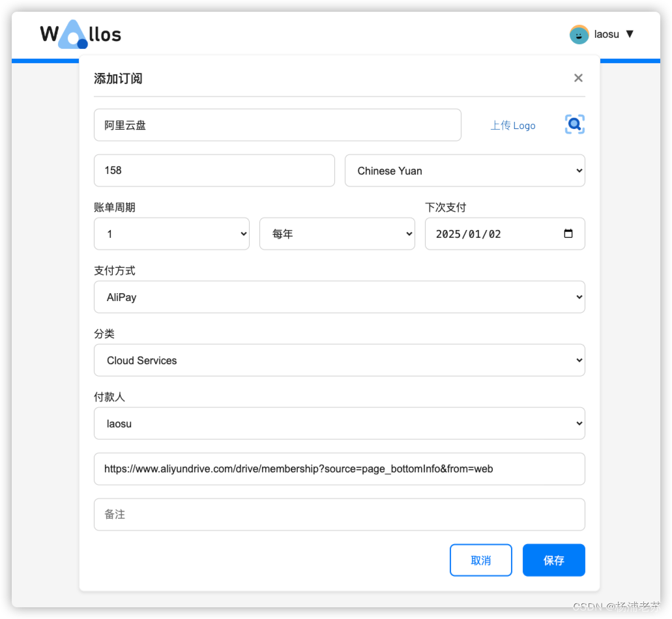Click the next payment date 2025/01/02
The image size is (672, 619).
click(x=468, y=234)
